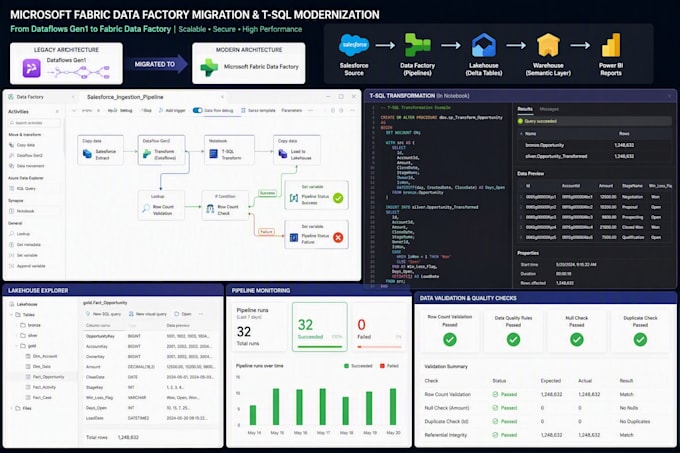Collapse the Activities pane
Viewport: 680px width, 453px height.
[57, 112]
